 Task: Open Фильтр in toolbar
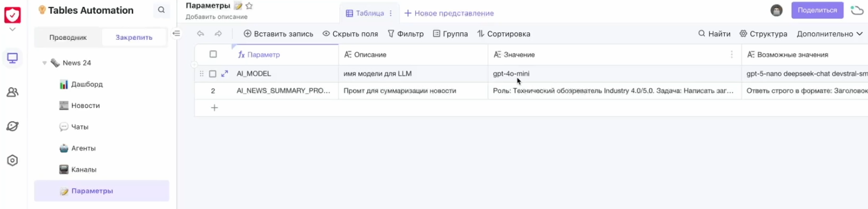405,34
